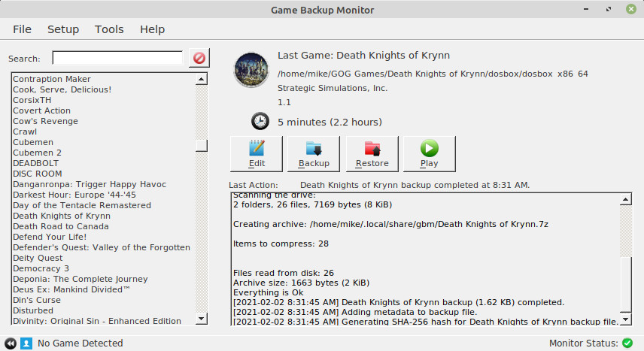The height and width of the screenshot is (351, 644).
Task: Click the Death Knights of Krynn game thumbnail
Action: (x=251, y=70)
